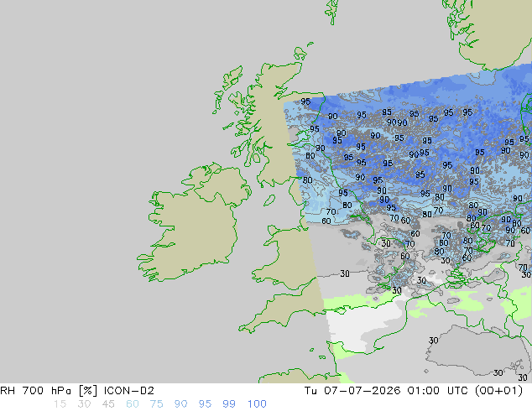This screenshot has height=411, width=532.
Task: Select the '15' legend value
Action: click(x=60, y=404)
